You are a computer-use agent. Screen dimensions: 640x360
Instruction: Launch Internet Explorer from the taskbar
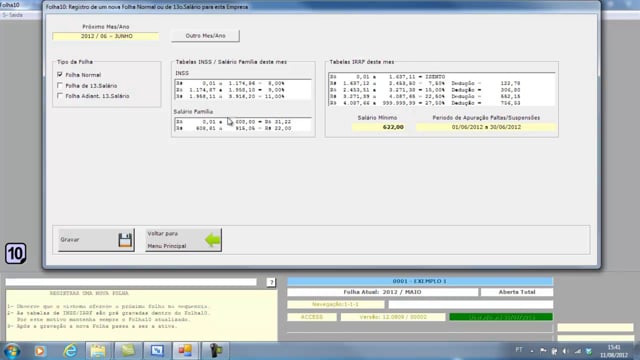pos(70,351)
